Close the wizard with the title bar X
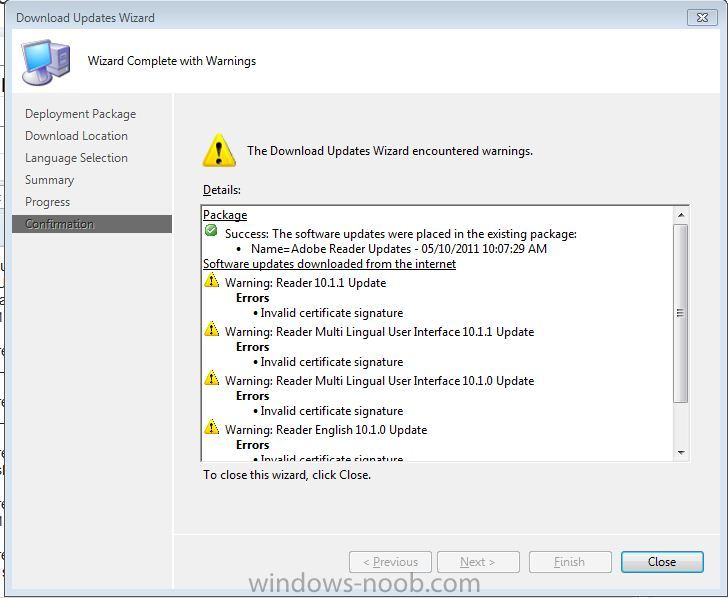This screenshot has width=728, height=598. coord(702,18)
